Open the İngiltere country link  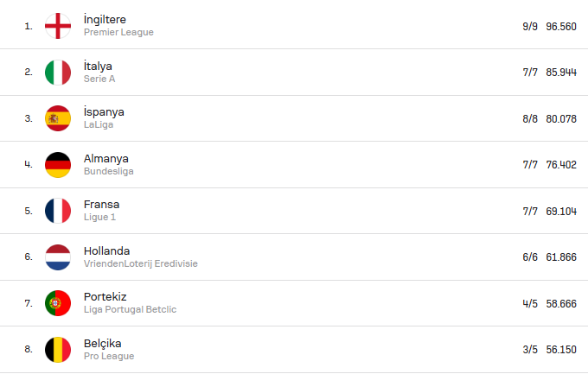click(x=106, y=19)
